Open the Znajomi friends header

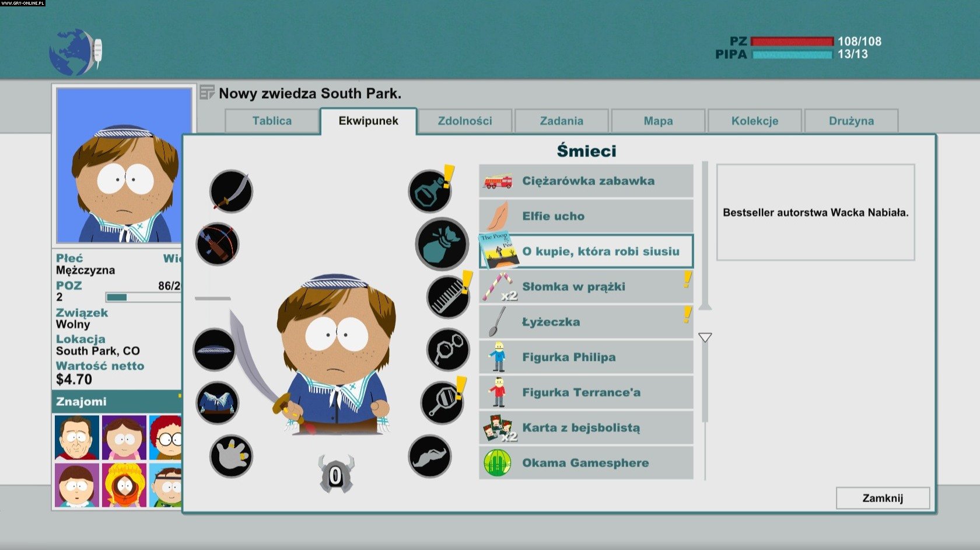[x=117, y=401]
